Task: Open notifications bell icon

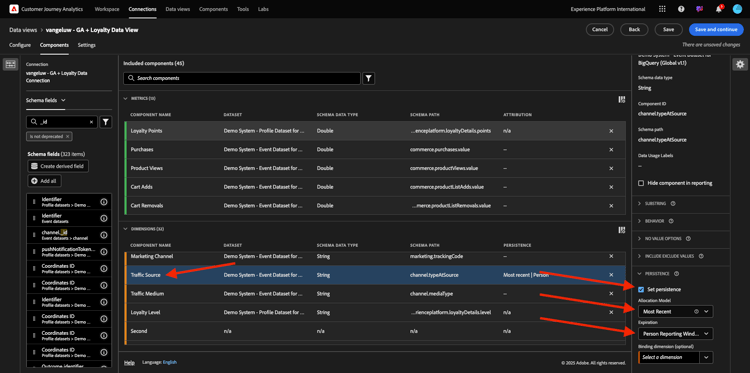Action: [718, 9]
